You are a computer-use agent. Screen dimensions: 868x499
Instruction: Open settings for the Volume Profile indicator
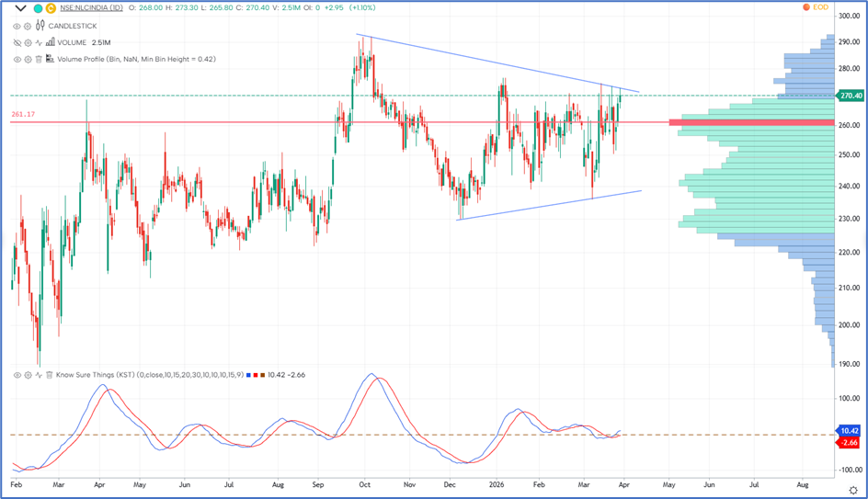coord(28,59)
